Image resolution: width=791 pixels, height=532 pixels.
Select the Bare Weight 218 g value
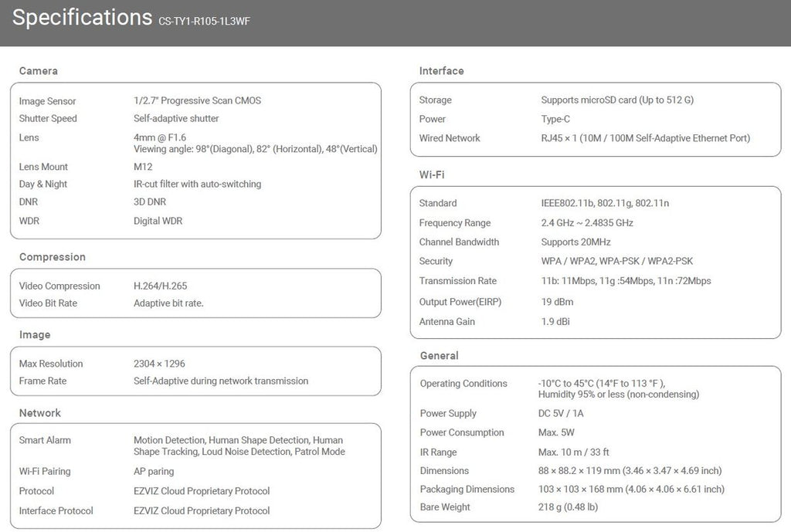[x=568, y=507]
